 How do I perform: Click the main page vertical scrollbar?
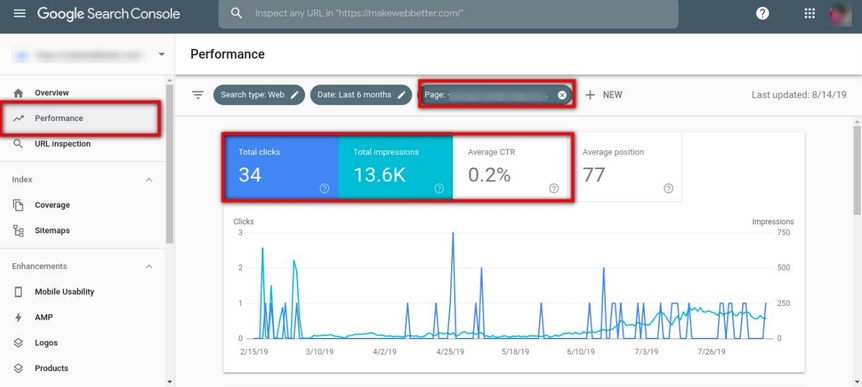tap(857, 170)
